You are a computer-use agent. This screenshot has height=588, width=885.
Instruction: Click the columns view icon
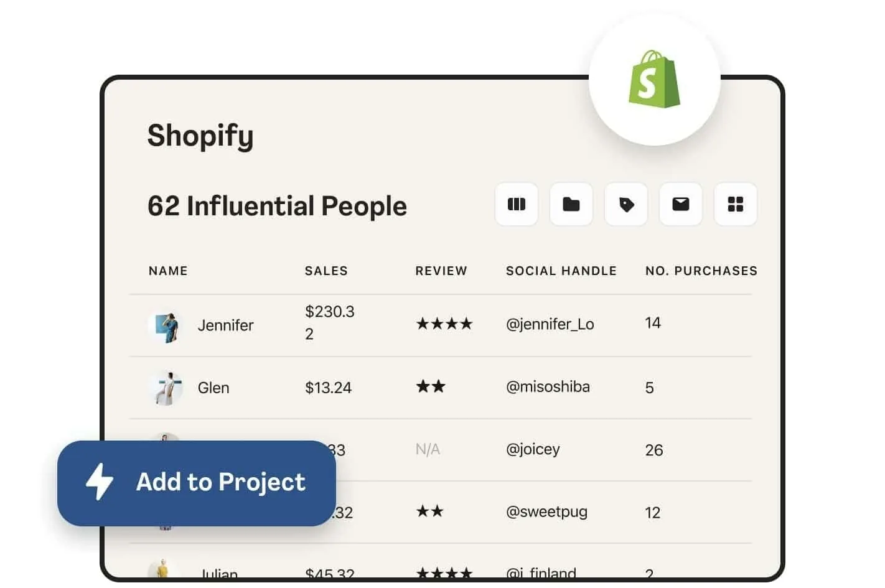[x=516, y=204]
